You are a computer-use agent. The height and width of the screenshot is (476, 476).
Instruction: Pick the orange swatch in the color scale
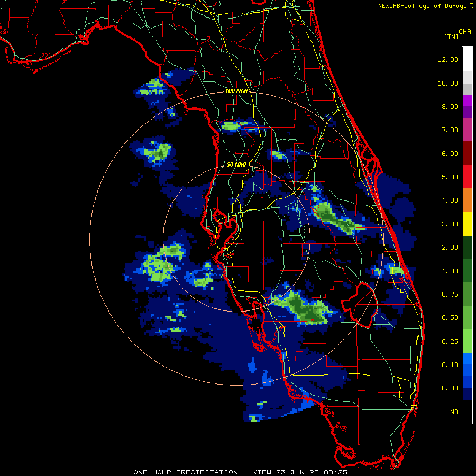tap(467, 200)
